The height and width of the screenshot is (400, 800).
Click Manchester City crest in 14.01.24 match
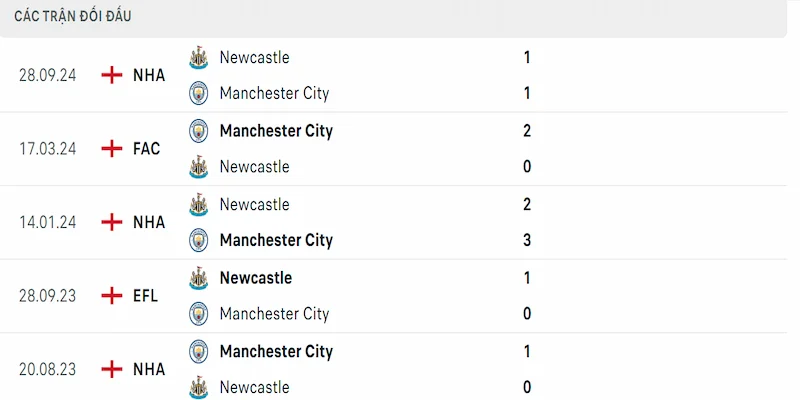(199, 240)
